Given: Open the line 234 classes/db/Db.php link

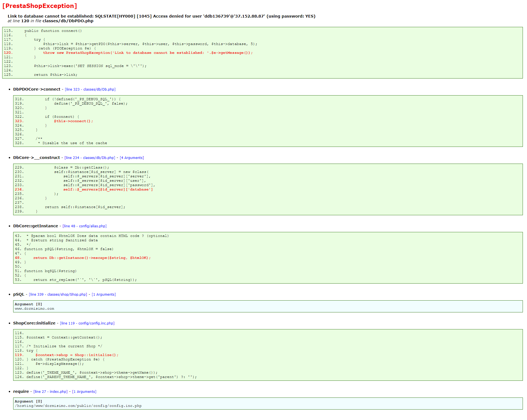Looking at the screenshot, I should [90, 158].
